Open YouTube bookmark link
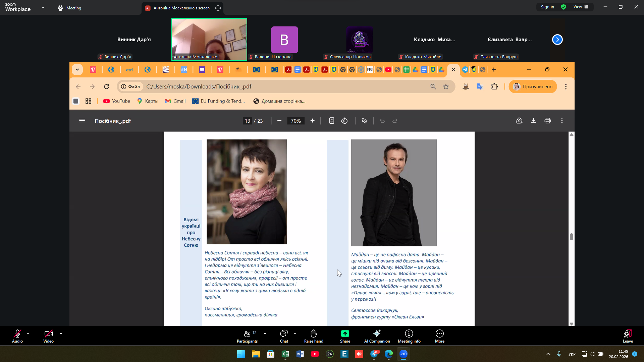Viewport: 644px width, 362px height. pos(117,101)
